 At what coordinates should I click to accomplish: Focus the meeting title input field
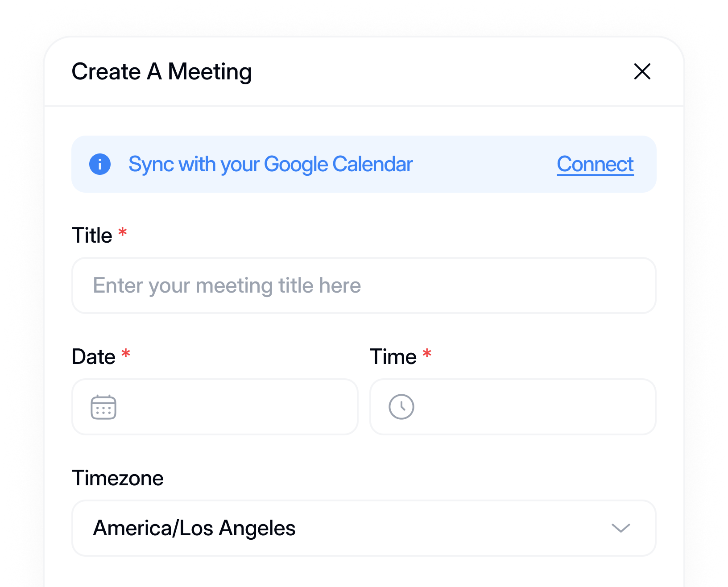pyautogui.click(x=364, y=285)
